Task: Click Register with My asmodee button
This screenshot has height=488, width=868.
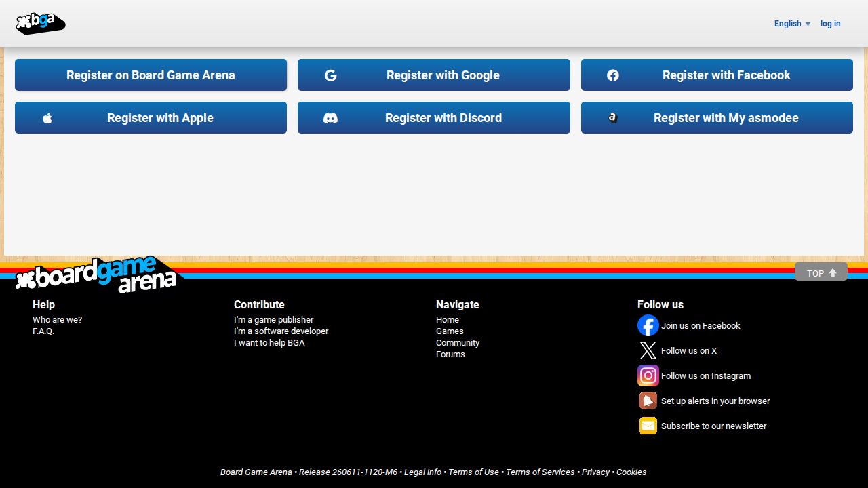Action: [717, 118]
